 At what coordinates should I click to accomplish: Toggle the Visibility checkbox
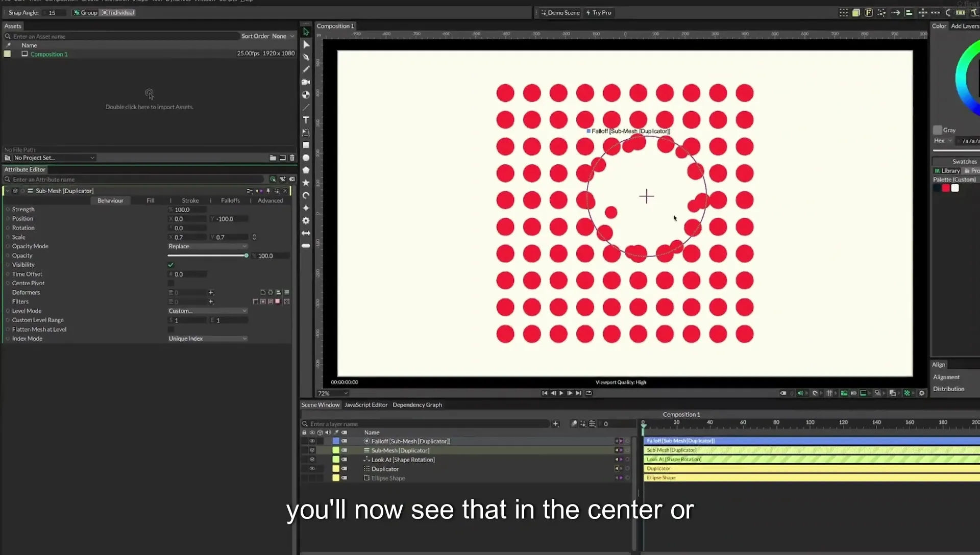point(171,265)
